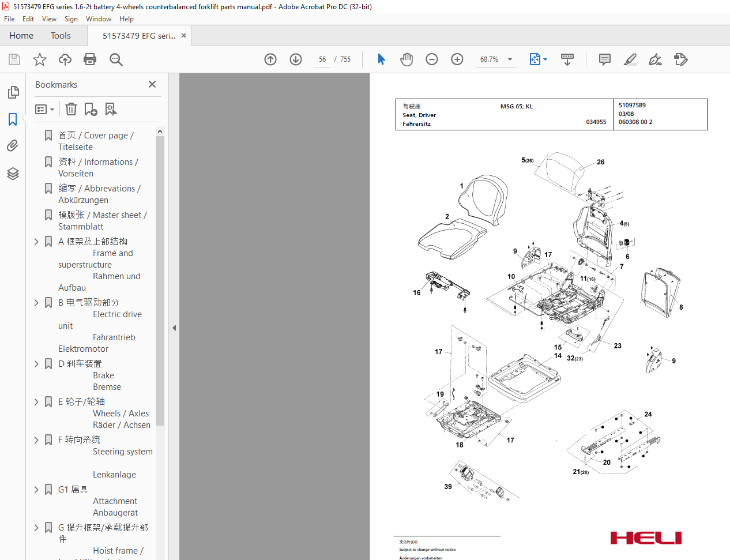The image size is (730, 560).
Task: Close the 51573479 EFG document tab
Action: pos(183,36)
